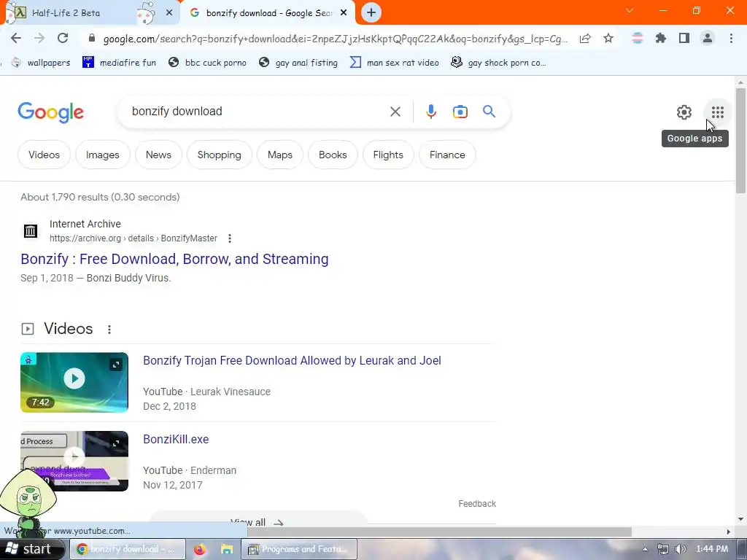747x560 pixels.
Task: Switch to the Maps filter
Action: 279,155
